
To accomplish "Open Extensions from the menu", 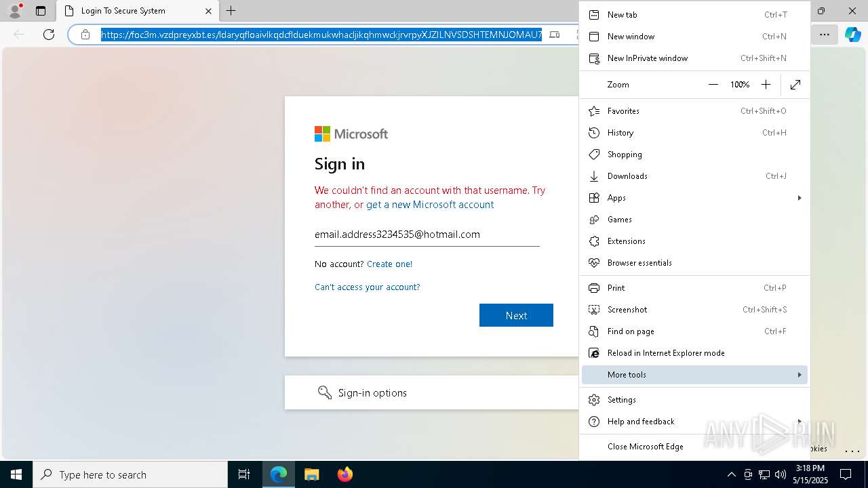I will click(x=694, y=241).
